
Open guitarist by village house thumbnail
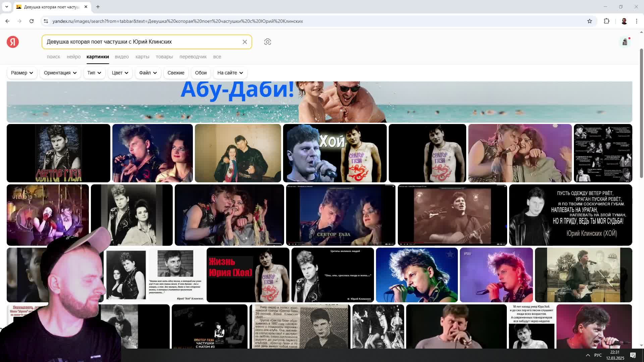point(584,275)
